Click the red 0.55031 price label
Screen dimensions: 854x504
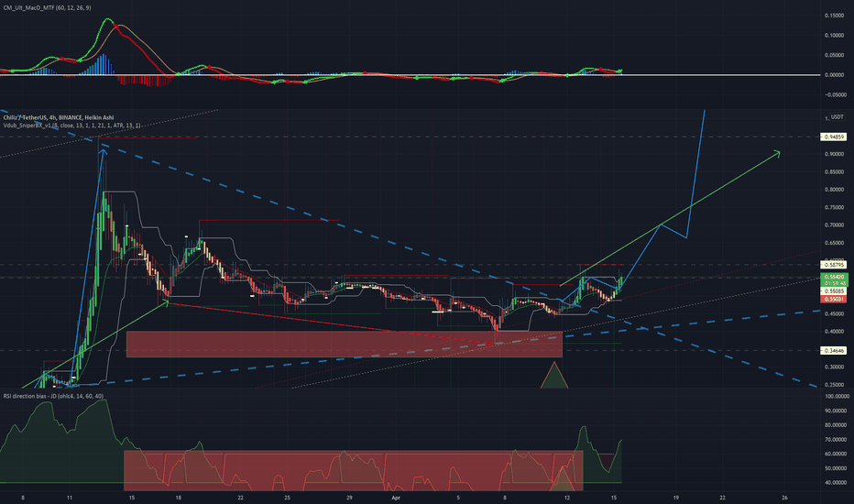point(833,299)
